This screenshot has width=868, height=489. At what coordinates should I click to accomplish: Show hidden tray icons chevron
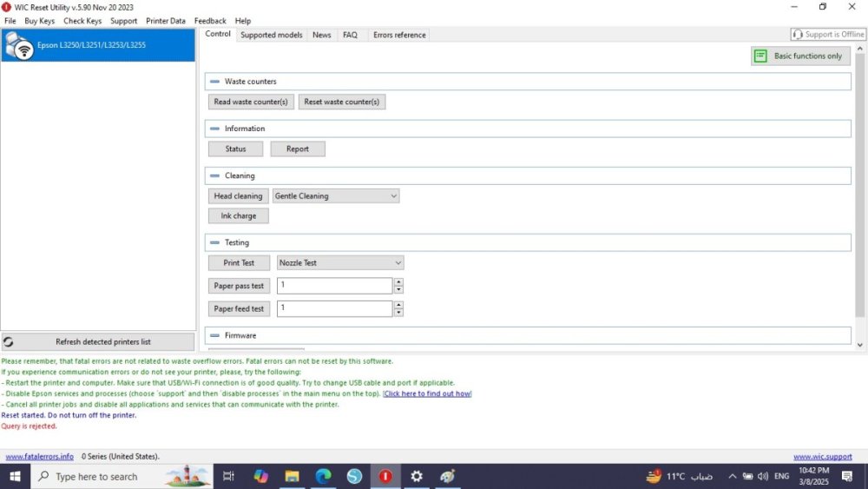click(732, 476)
